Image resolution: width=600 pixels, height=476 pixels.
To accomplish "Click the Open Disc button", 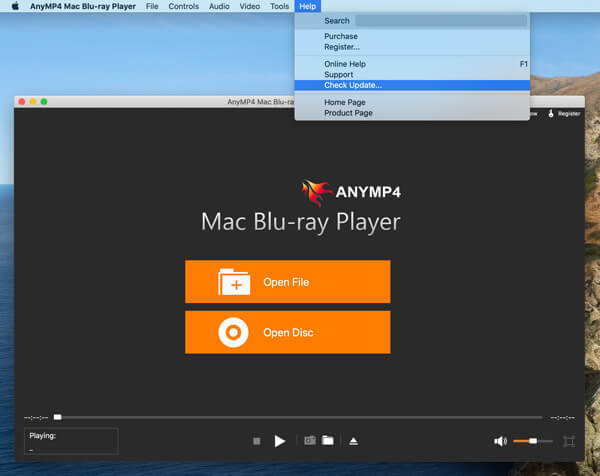I will 287,332.
